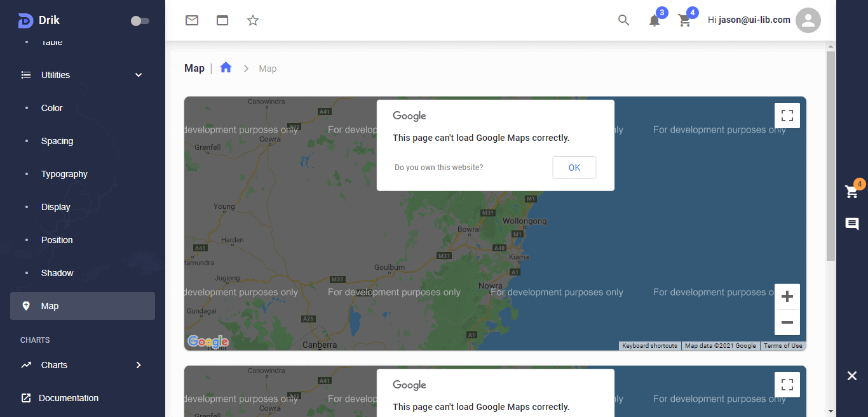Click the Map breadcrumb text
The width and height of the screenshot is (868, 417).
pos(268,69)
